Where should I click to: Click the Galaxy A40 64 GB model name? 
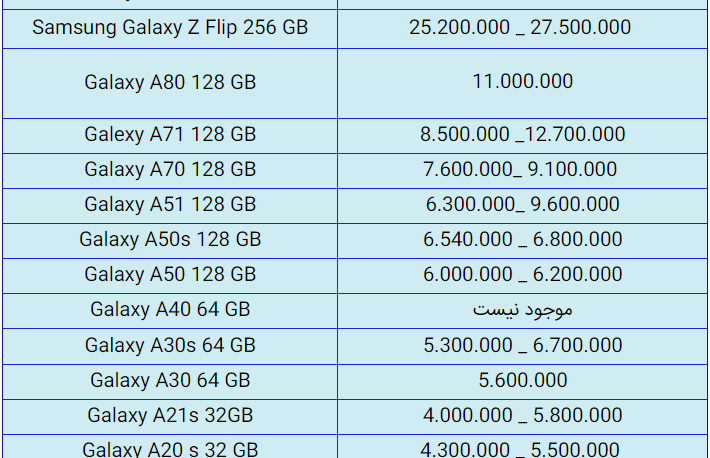coord(170,310)
